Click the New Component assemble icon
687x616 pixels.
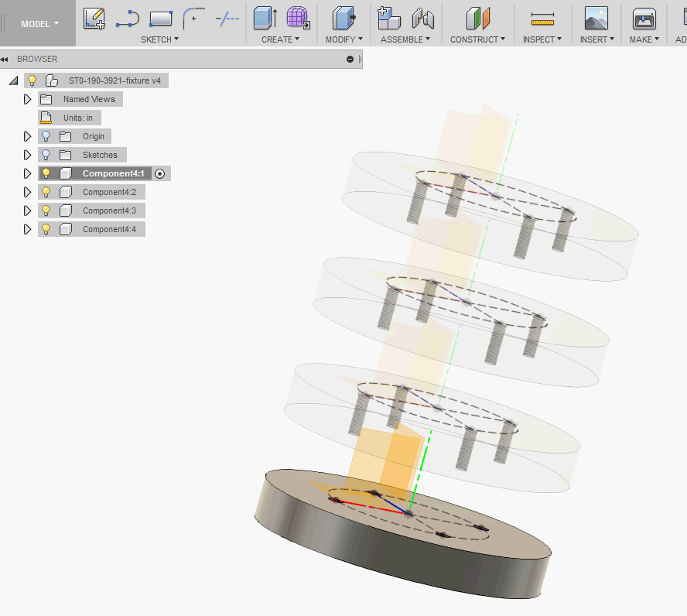[388, 19]
